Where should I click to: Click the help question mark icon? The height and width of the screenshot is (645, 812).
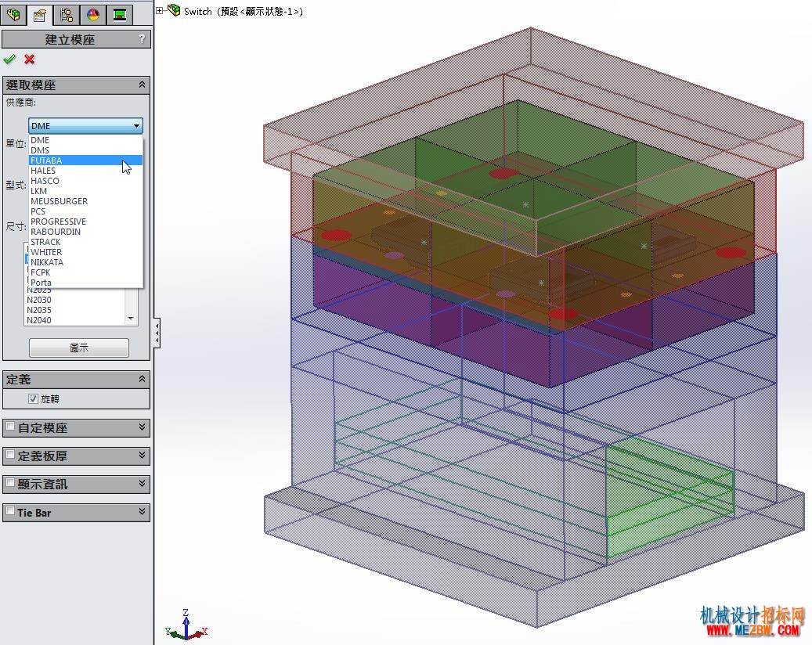coord(142,39)
